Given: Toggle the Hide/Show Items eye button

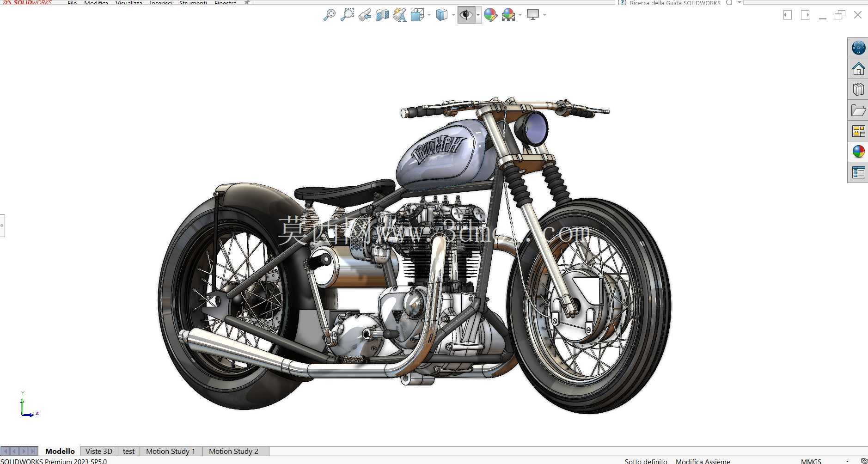Looking at the screenshot, I should click(466, 15).
